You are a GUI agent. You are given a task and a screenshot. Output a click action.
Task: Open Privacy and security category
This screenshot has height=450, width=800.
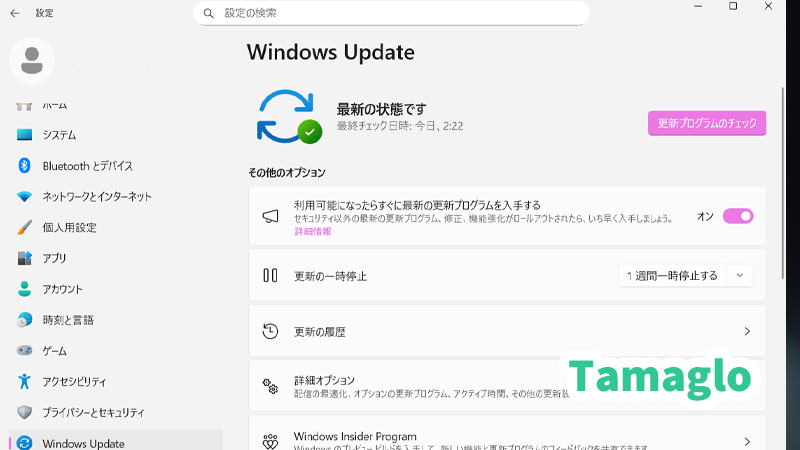116,412
